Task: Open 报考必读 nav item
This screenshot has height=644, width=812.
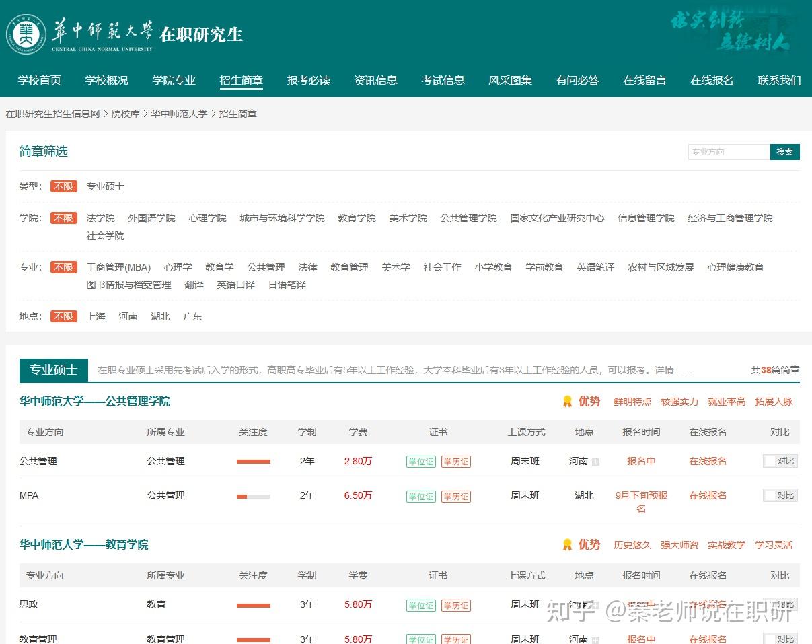Action: coord(309,80)
